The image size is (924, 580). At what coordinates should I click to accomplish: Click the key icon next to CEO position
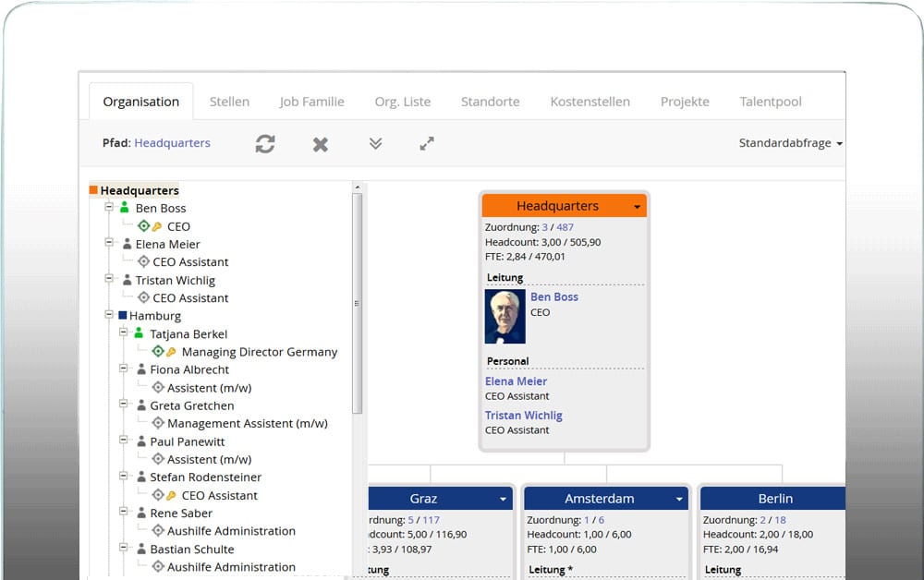(x=157, y=226)
